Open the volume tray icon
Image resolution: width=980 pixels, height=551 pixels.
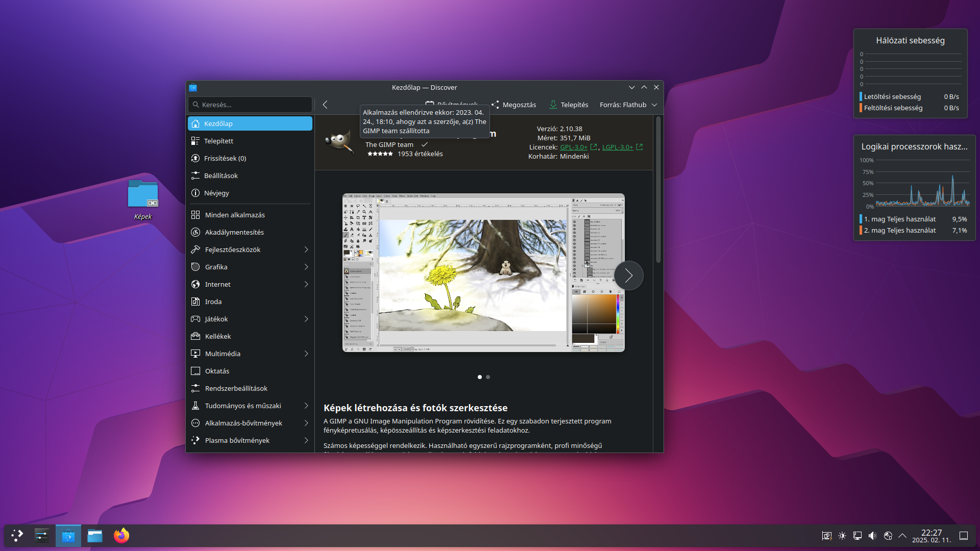coord(873,536)
